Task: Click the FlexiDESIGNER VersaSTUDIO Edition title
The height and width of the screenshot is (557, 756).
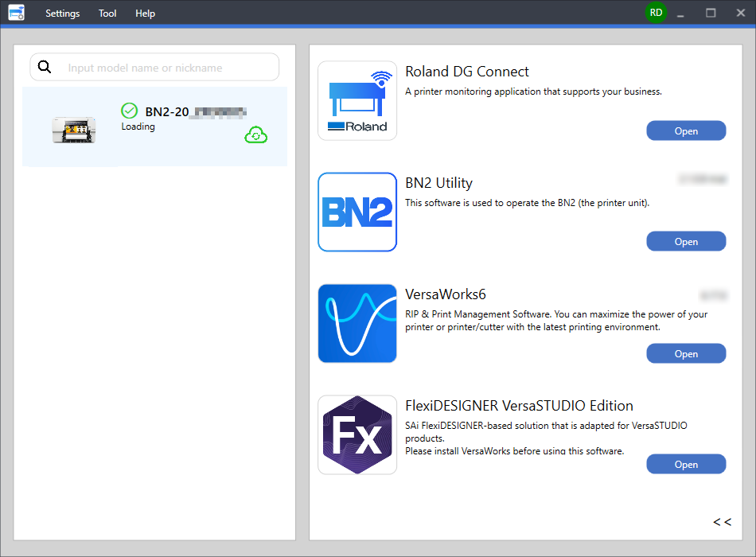Action: (520, 406)
